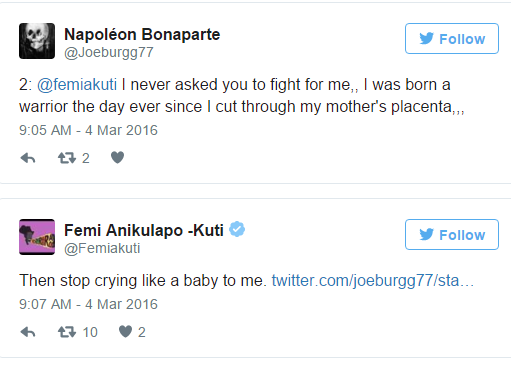The image size is (511, 365).
Task: Like Femi Anikulapo-Kuti's tweet with the heart
Action: point(125,331)
